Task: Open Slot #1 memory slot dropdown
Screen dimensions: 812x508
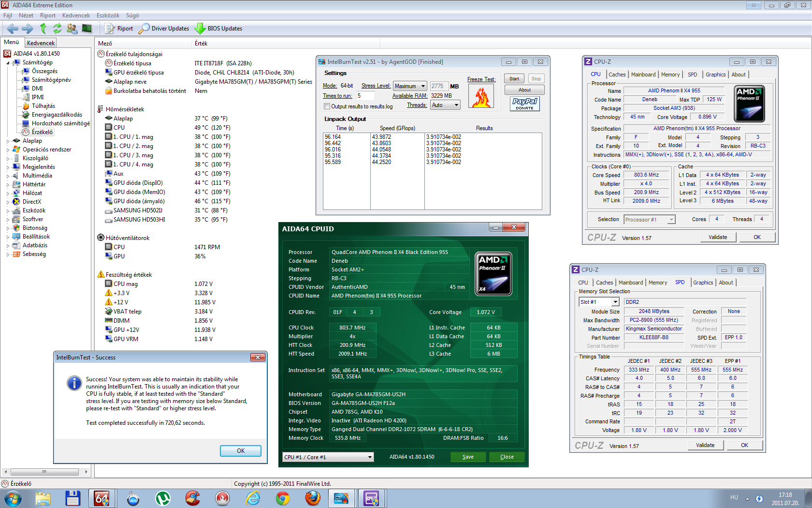Action: [599, 302]
